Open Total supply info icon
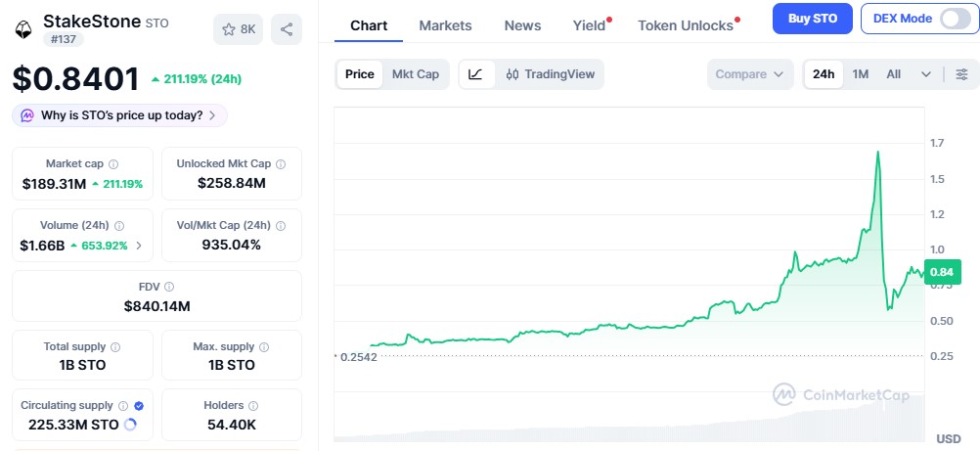The width and height of the screenshot is (980, 451). (115, 347)
